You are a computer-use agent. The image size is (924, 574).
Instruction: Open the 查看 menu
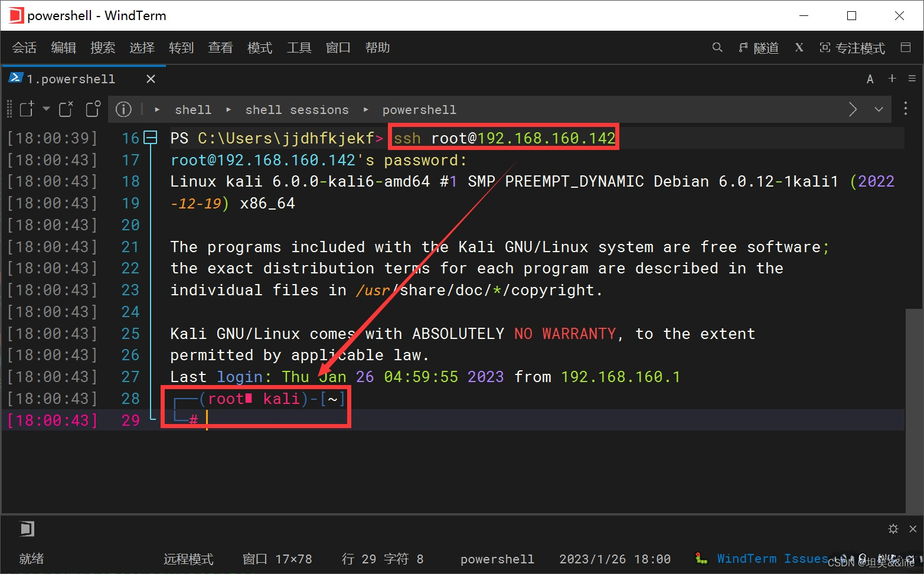point(220,48)
